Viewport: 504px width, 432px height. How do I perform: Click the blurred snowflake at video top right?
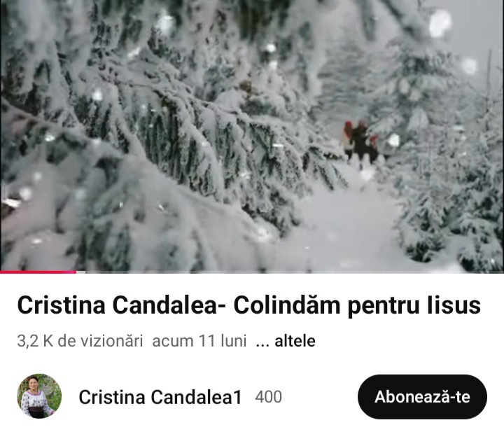440,23
